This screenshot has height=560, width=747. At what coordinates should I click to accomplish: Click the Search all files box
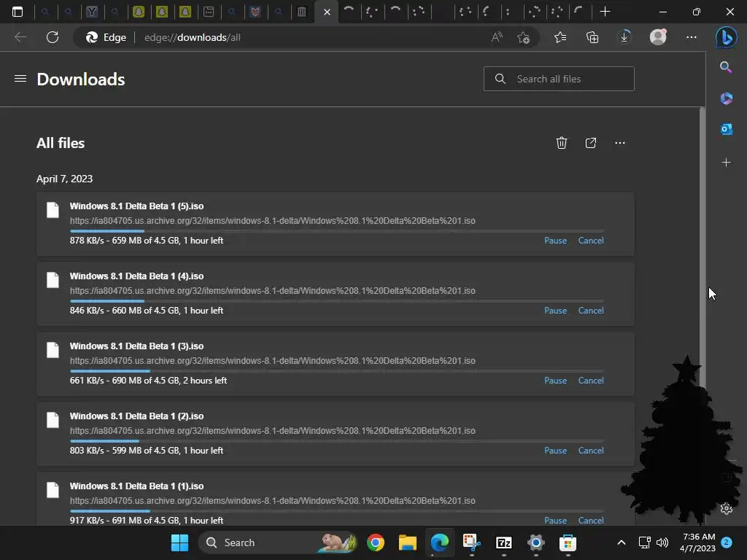coord(559,79)
